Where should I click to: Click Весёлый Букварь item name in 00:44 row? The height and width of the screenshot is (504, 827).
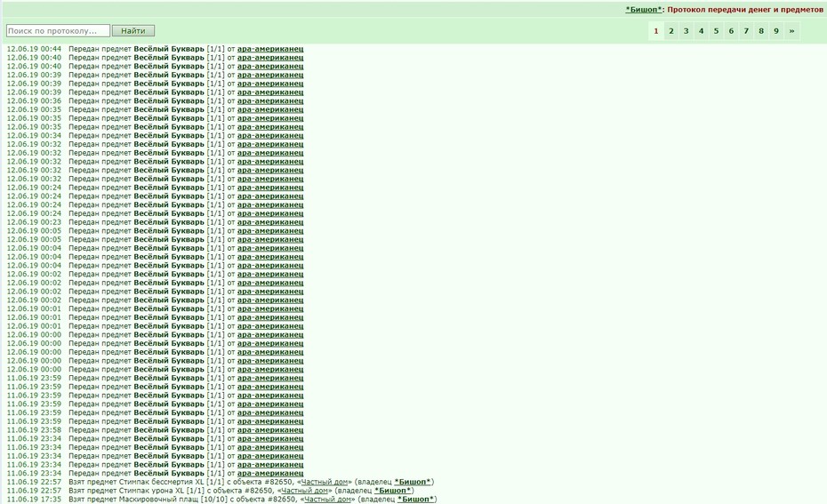tap(169, 49)
